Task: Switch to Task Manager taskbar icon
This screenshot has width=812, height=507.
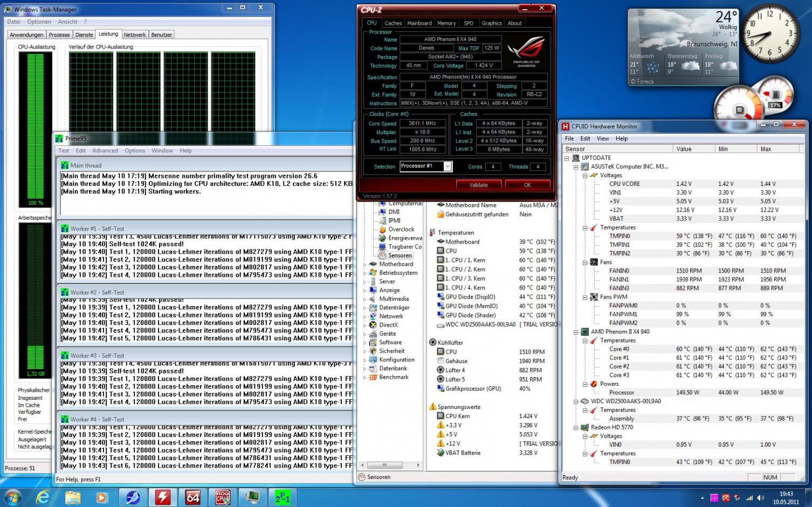Action: pyautogui.click(x=252, y=497)
